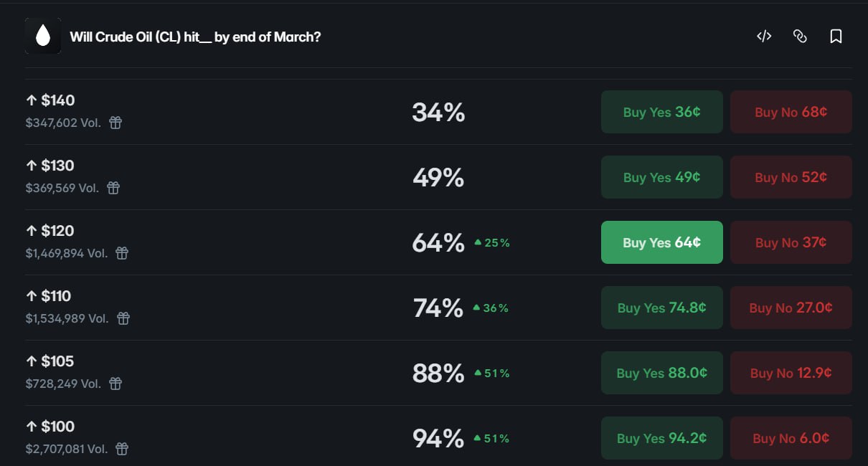This screenshot has height=466, width=868.
Task: Click the embed code icon
Action: click(764, 37)
